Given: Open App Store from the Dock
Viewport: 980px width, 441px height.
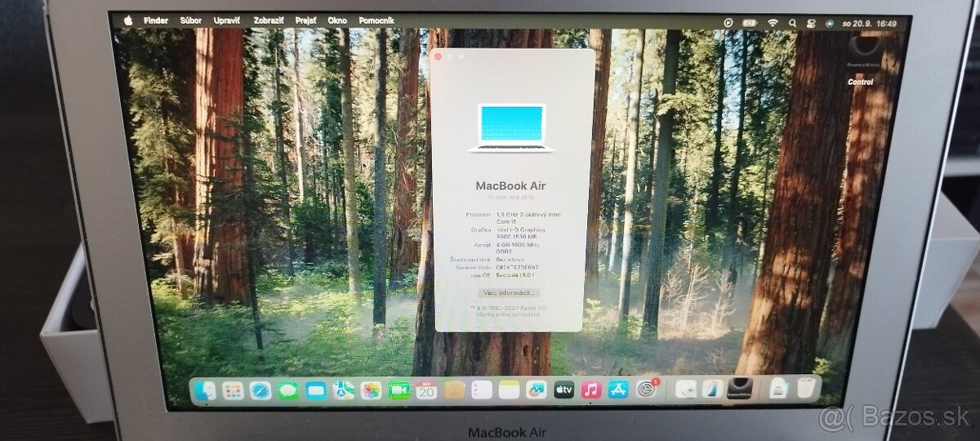Looking at the screenshot, I should point(618,390).
